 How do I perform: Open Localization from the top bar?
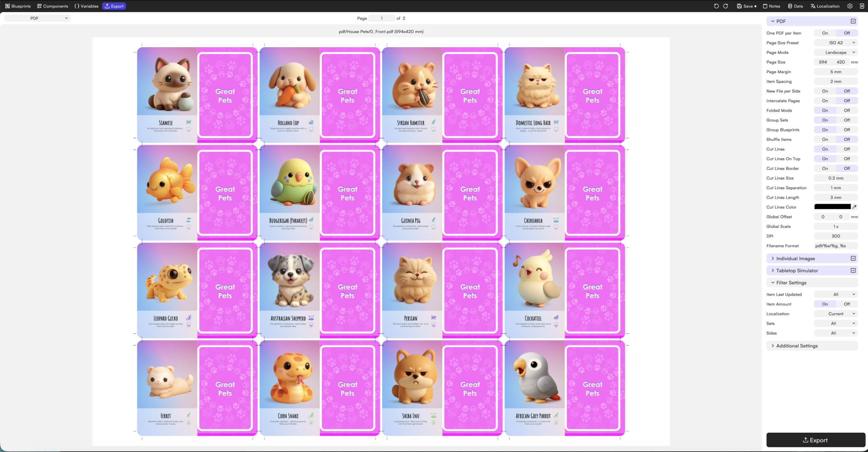click(825, 6)
